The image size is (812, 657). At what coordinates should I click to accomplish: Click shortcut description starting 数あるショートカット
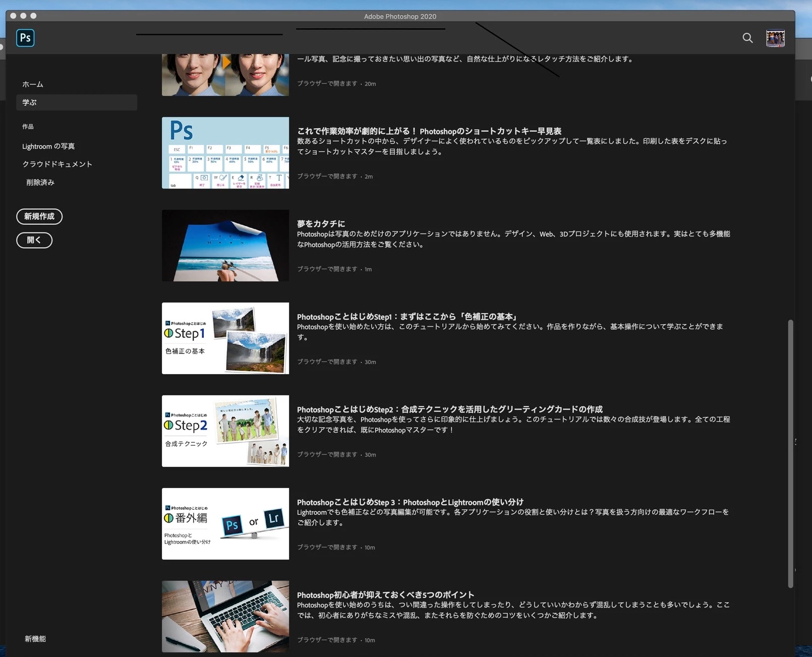pyautogui.click(x=512, y=146)
